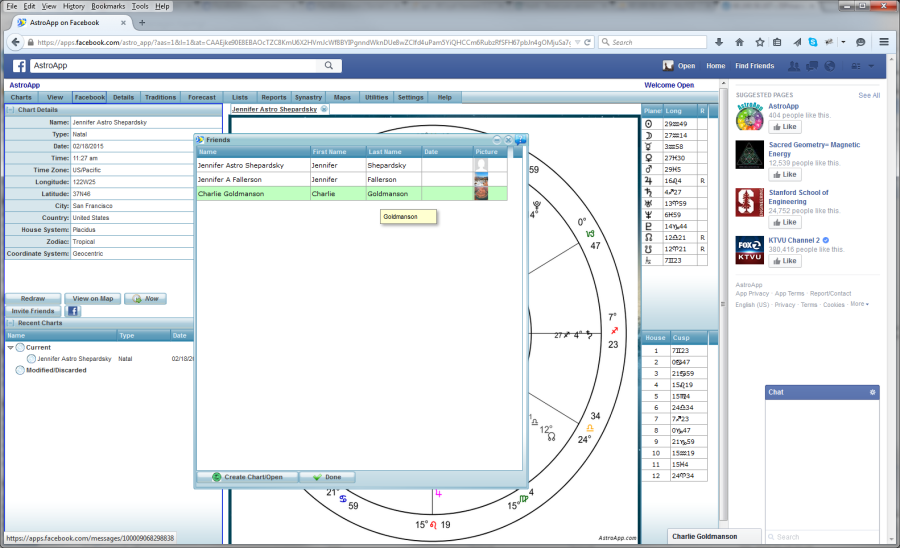
Task: Click chat settings gear icon
Action: (872, 392)
